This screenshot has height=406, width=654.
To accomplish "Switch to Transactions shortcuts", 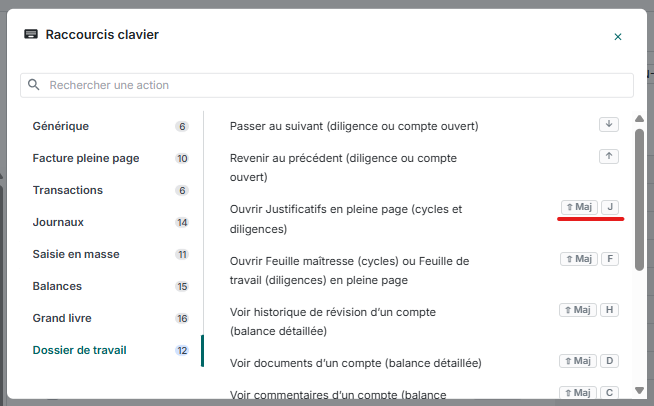I will [67, 190].
